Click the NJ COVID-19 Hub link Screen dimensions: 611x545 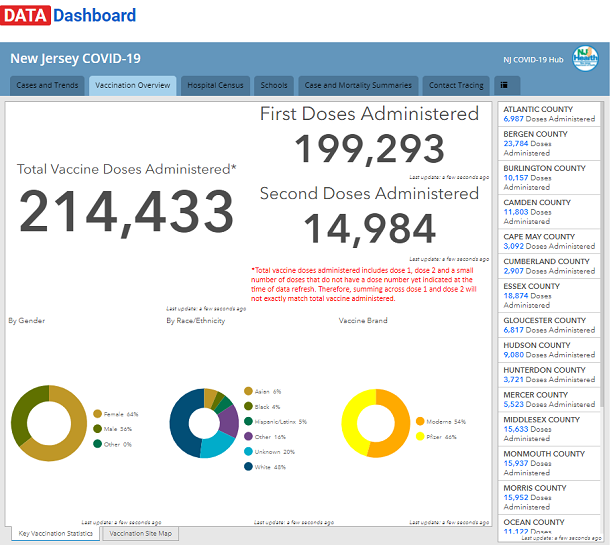click(533, 59)
